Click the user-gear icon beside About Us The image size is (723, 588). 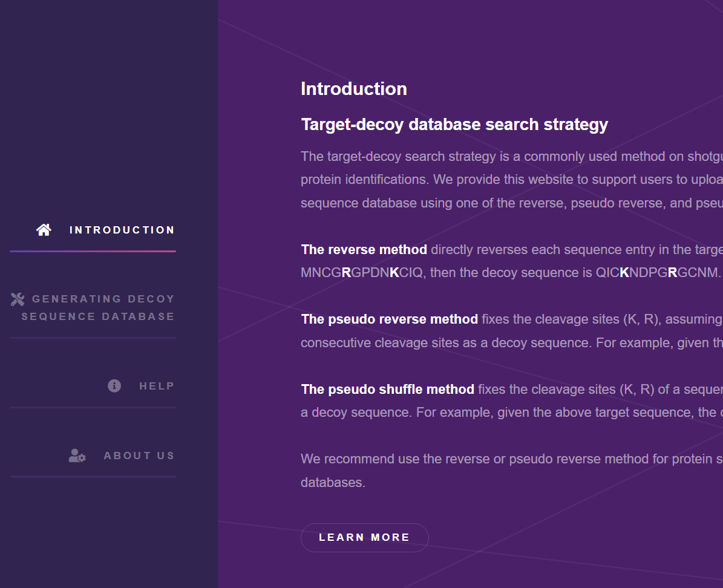[x=77, y=456]
